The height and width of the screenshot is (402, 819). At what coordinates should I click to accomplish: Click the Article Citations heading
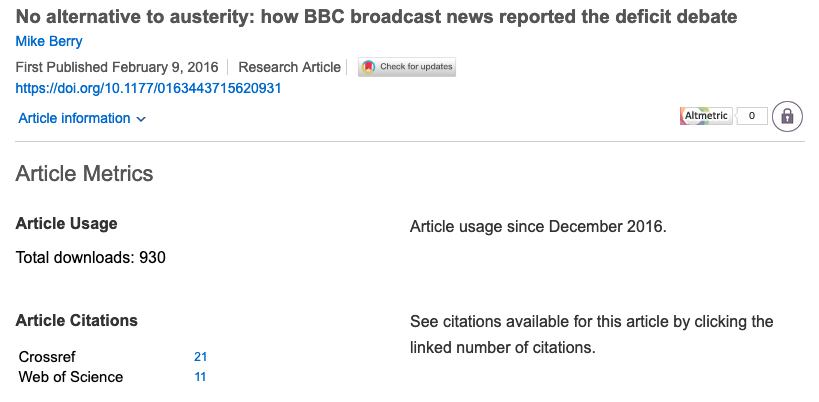pyautogui.click(x=77, y=321)
